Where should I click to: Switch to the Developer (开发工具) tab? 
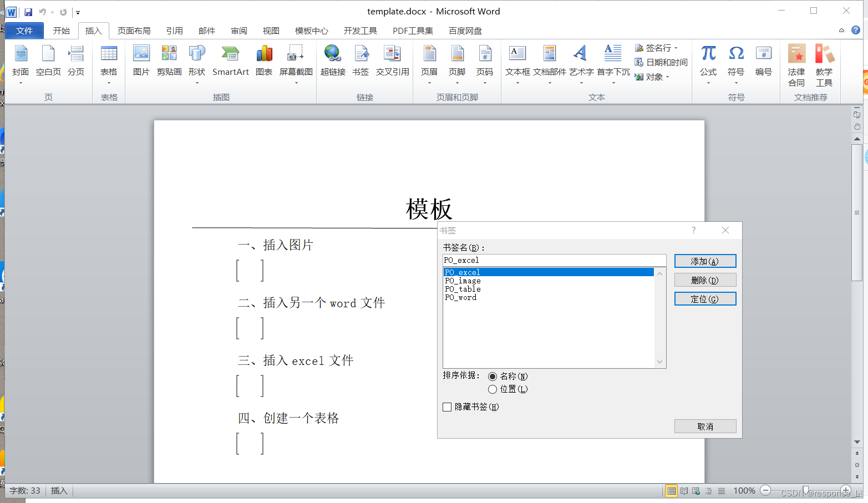pos(360,31)
